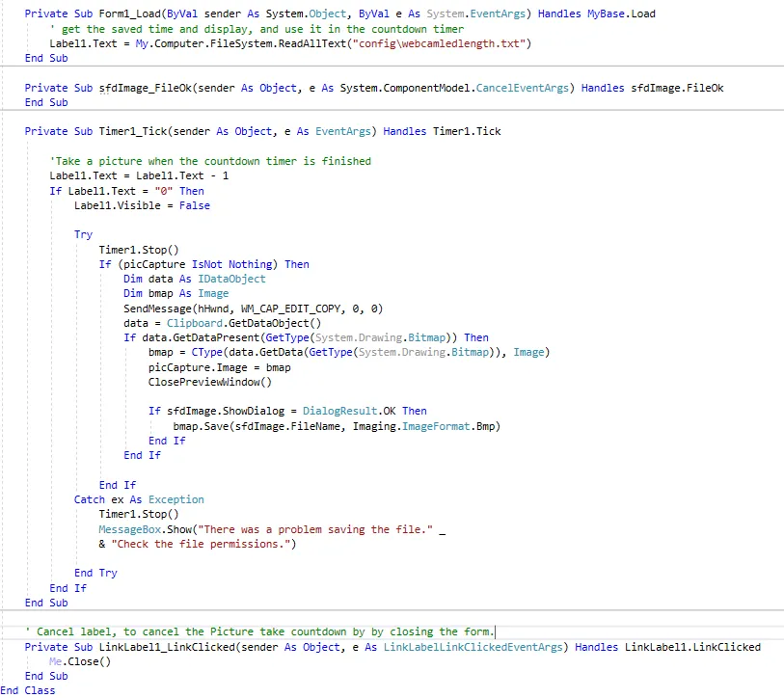
Task: Click the line 'Dim bmap As Image'
Action: click(x=176, y=293)
